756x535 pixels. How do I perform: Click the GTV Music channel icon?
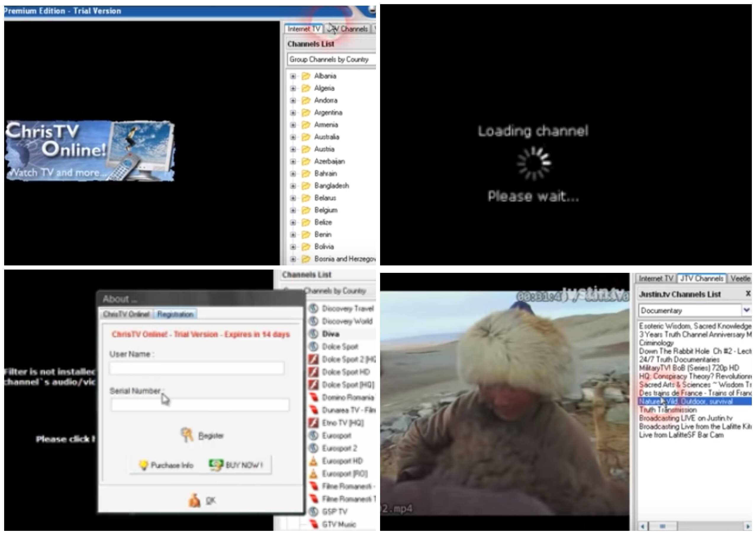coord(313,524)
